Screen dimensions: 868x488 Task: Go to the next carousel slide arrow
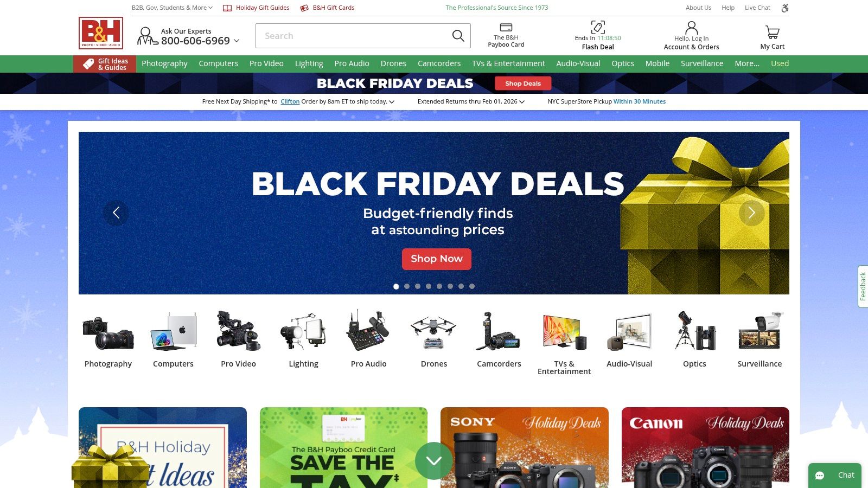(752, 213)
